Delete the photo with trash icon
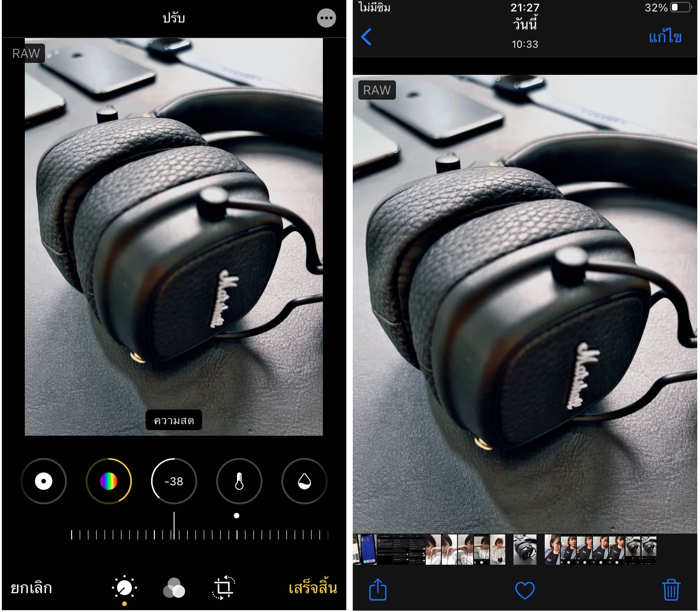The width and height of the screenshot is (700, 612). pyautogui.click(x=671, y=590)
